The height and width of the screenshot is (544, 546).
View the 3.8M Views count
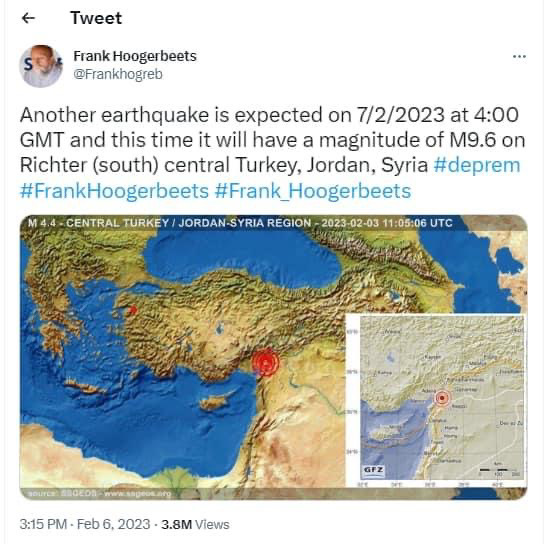[x=195, y=524]
